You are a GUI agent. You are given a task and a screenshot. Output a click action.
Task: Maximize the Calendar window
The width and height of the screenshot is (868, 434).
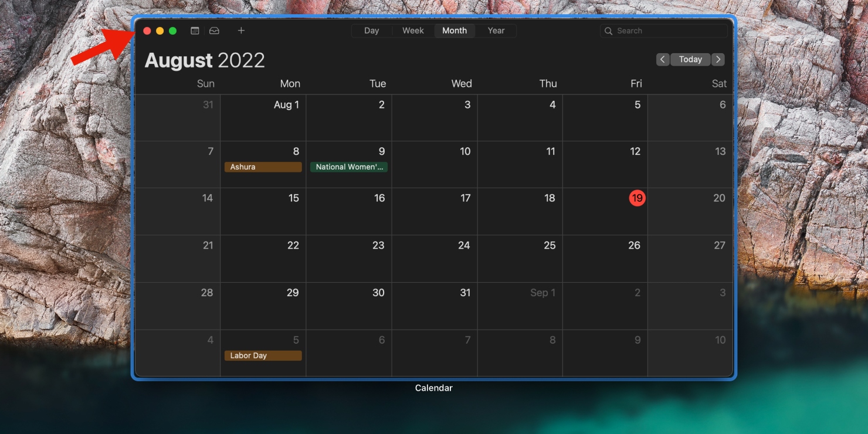pyautogui.click(x=173, y=30)
